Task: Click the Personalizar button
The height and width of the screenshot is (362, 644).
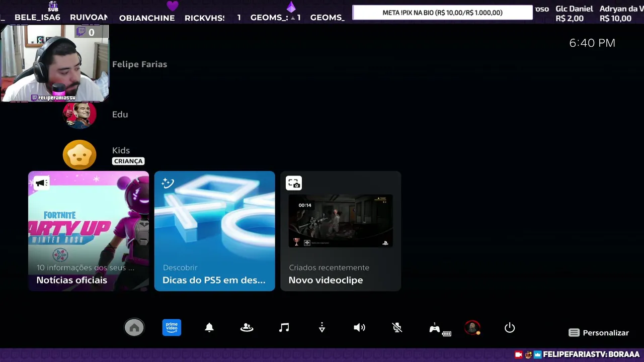Action: pos(599,333)
